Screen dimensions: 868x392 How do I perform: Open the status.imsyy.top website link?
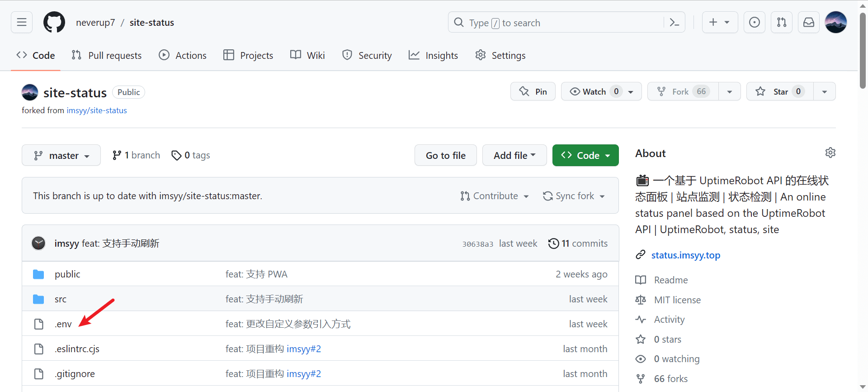685,255
